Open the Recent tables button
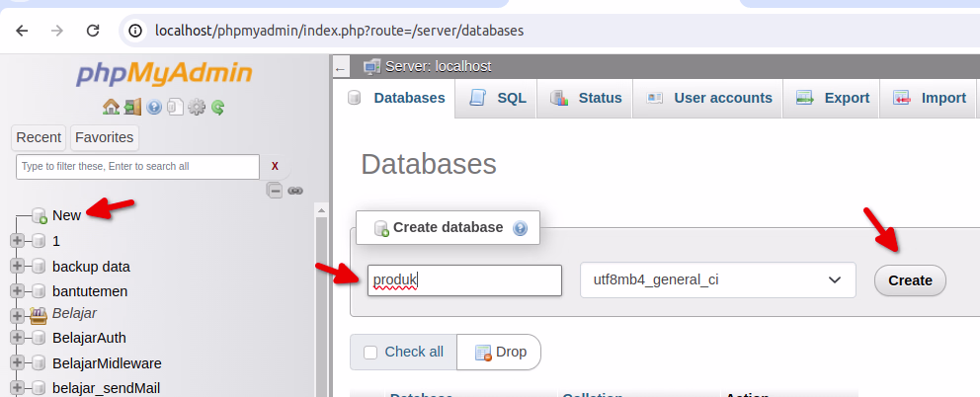The height and width of the screenshot is (397, 980). click(39, 137)
